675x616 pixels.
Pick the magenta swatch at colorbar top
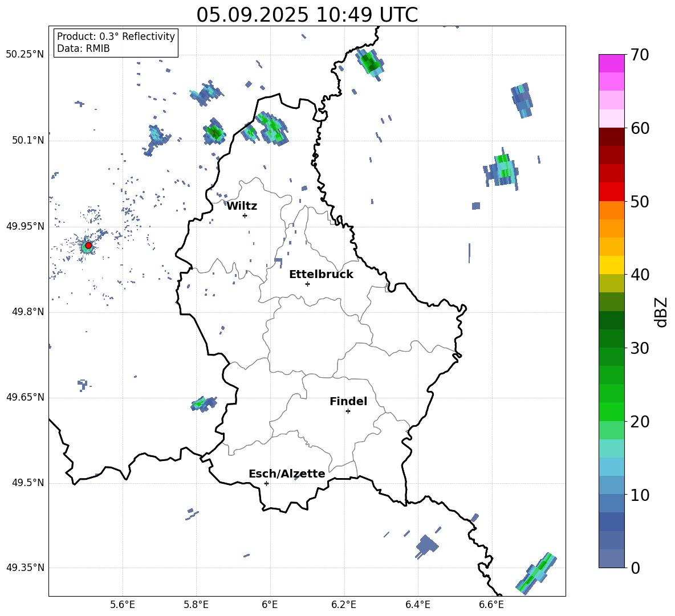click(x=612, y=63)
